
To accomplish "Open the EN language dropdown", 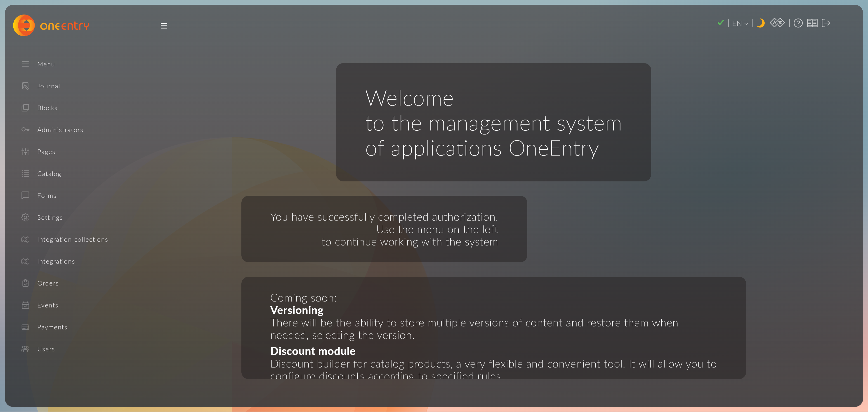I will click(x=739, y=23).
